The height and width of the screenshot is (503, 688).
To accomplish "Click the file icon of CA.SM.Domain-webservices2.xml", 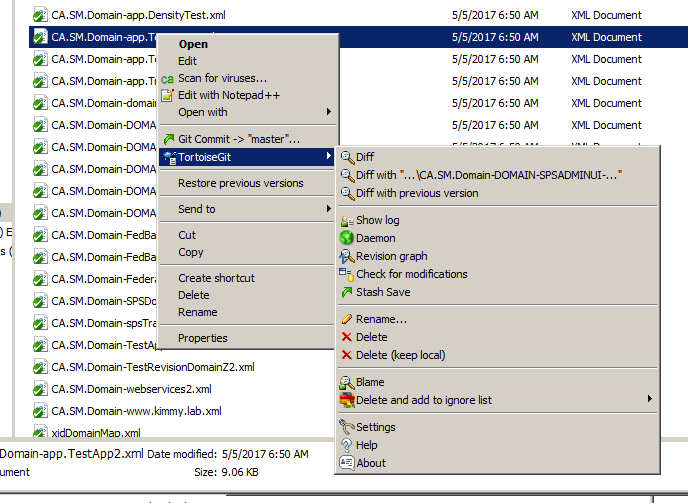I will coord(40,389).
